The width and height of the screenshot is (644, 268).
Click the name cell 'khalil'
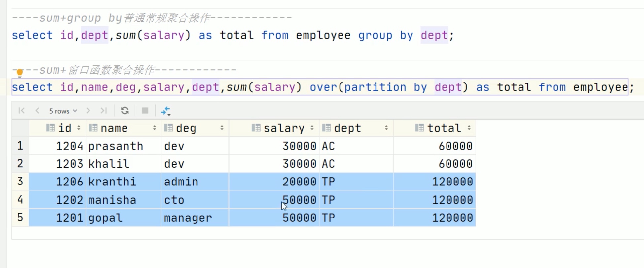tap(124, 164)
